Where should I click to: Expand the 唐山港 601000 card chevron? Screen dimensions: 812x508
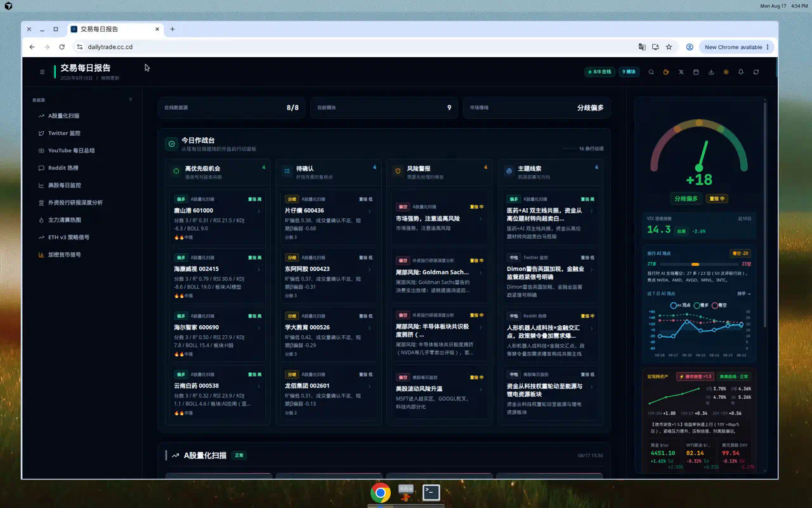pyautogui.click(x=259, y=211)
